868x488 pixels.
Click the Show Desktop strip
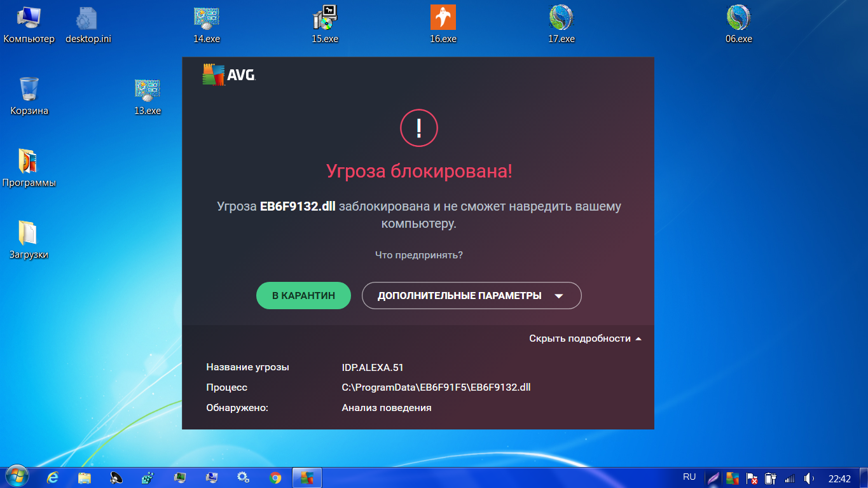pos(864,478)
